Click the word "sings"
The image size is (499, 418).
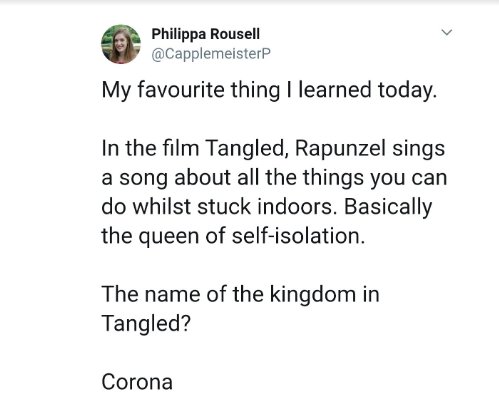(418, 149)
